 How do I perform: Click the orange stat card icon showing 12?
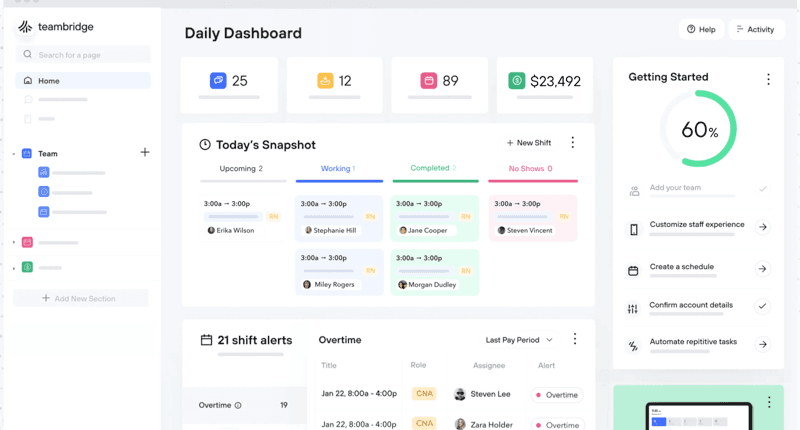tap(324, 81)
